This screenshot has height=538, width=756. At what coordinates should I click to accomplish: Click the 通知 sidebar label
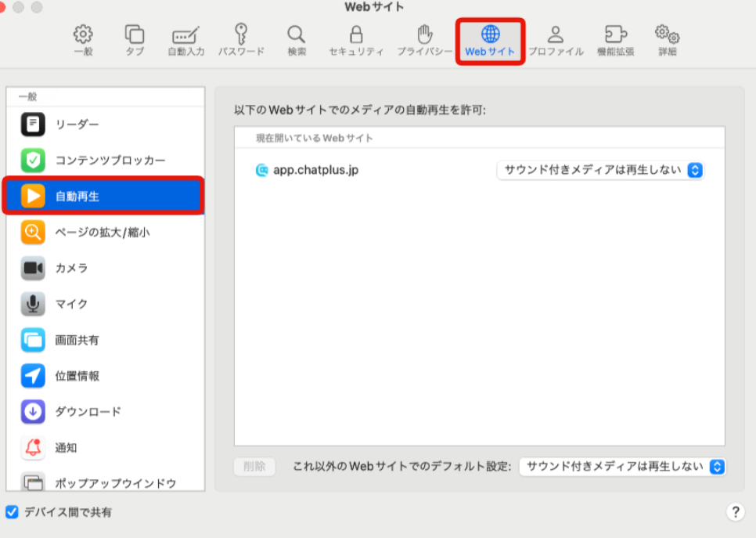click(66, 448)
